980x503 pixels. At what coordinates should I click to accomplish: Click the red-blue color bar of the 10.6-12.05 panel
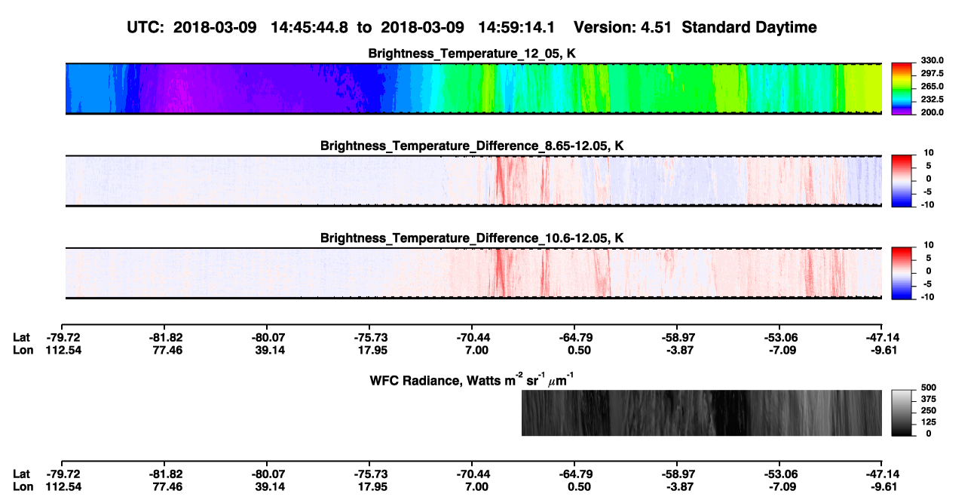[x=901, y=273]
